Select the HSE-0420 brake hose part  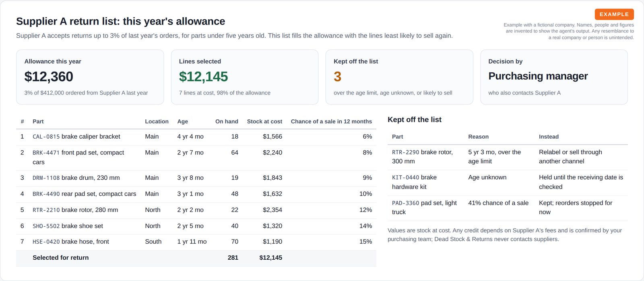click(71, 242)
